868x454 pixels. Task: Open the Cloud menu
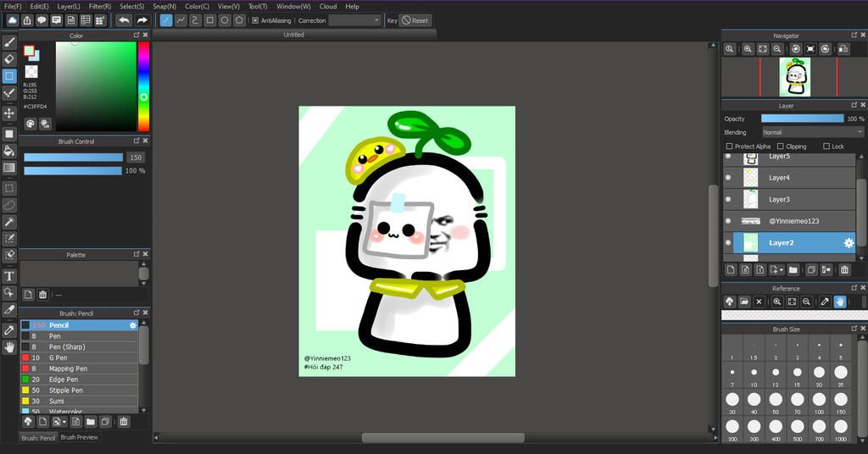tap(328, 6)
